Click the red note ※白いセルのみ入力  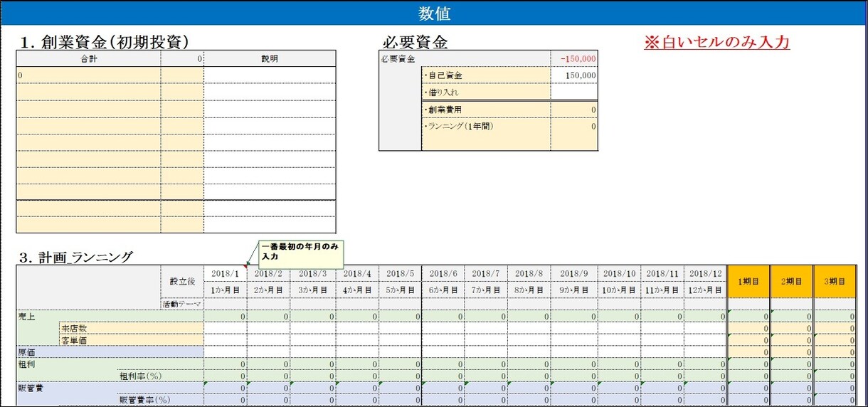pyautogui.click(x=716, y=43)
